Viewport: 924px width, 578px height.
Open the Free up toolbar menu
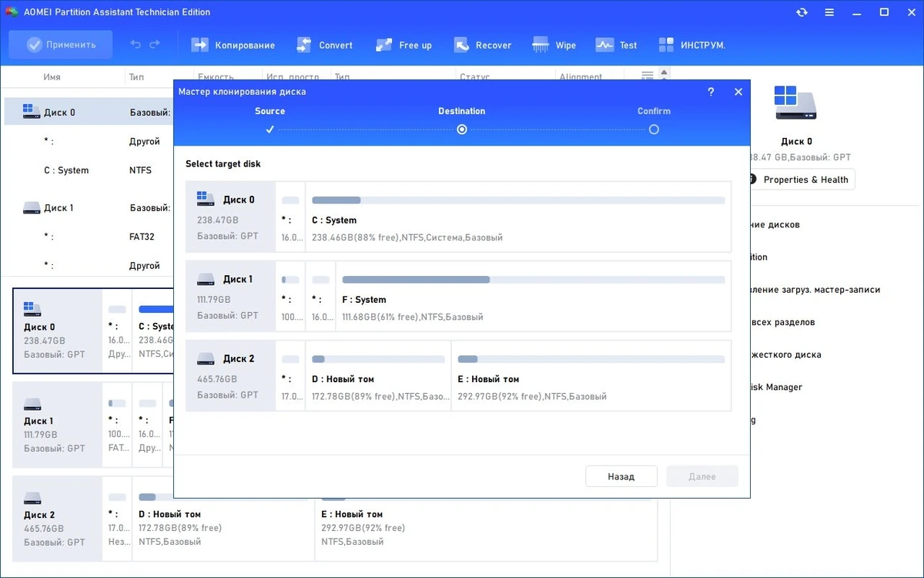403,45
